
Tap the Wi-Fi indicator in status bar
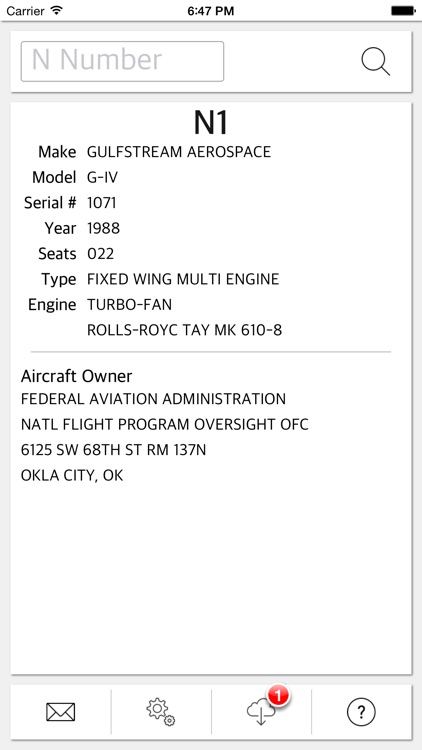pos(56,10)
